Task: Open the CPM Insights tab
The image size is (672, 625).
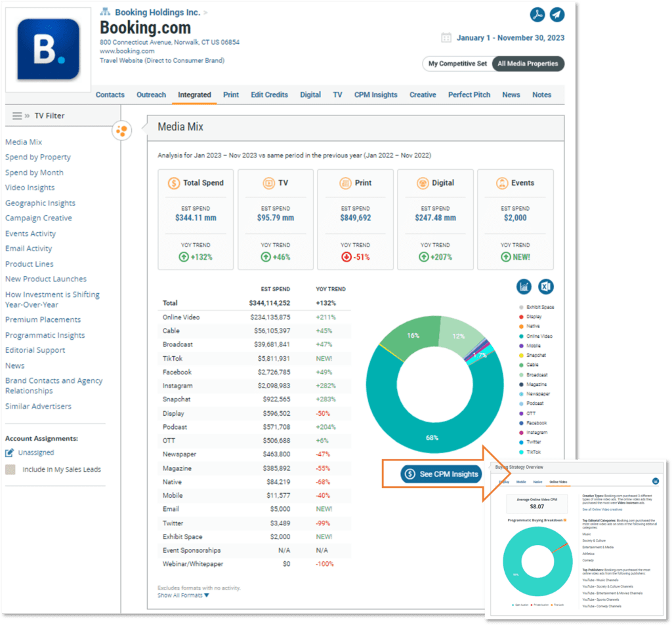Action: (376, 94)
